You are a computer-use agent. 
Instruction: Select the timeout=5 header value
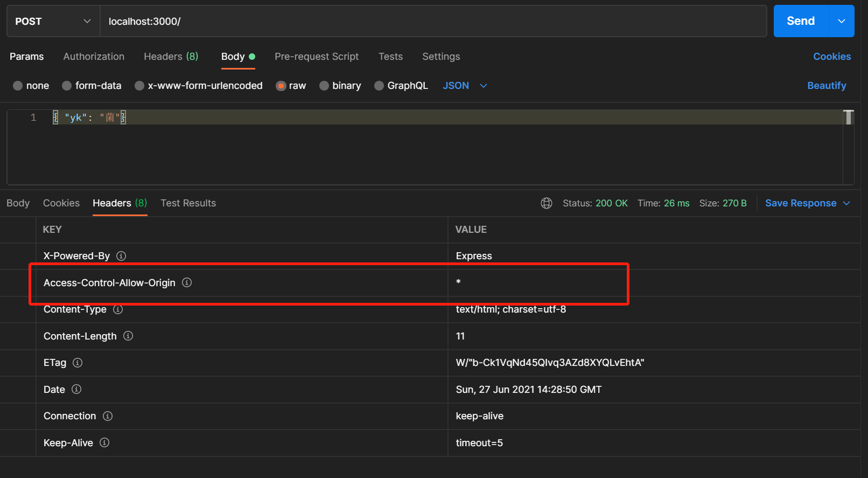479,442
